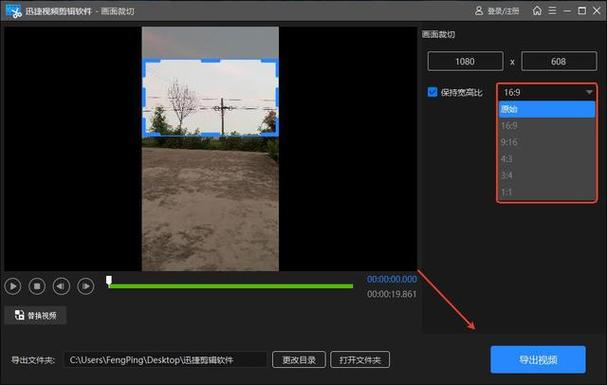Close the application window
The image size is (607, 385).
597,10
